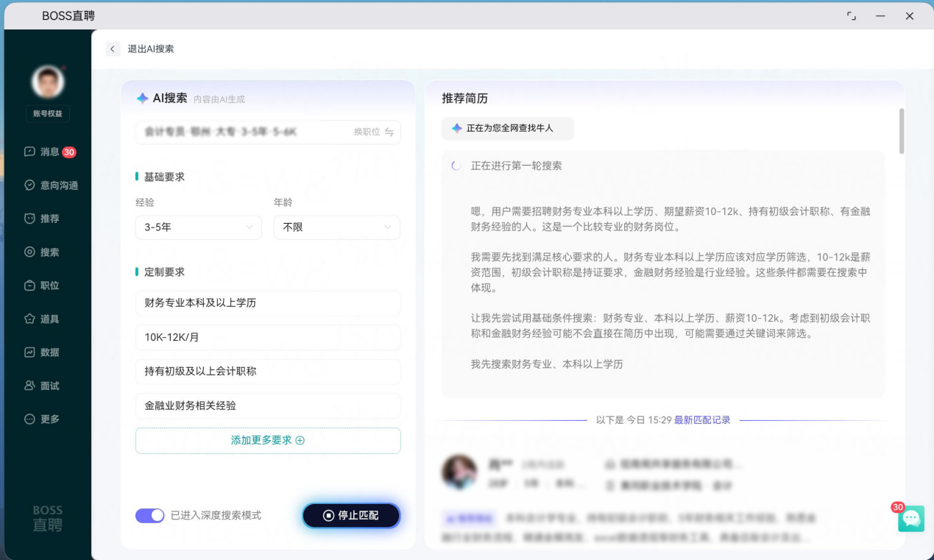Click 停止匹配 to stop matching
This screenshot has height=560, width=934.
click(x=351, y=516)
